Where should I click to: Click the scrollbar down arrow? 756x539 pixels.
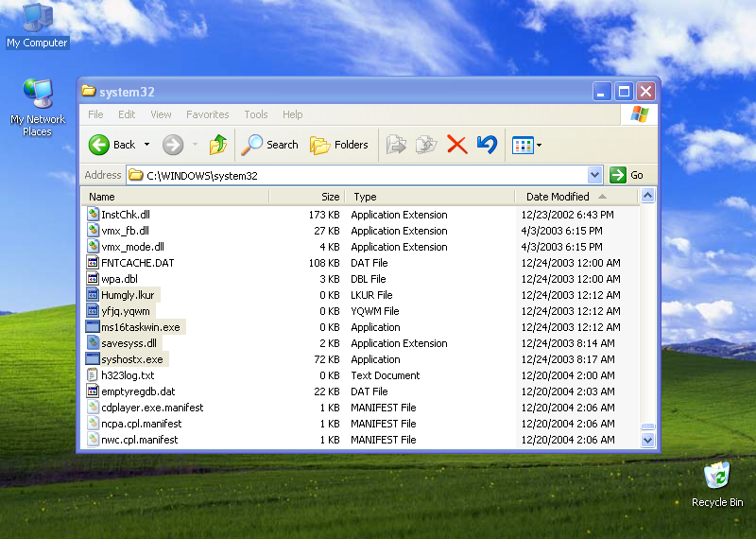coord(647,440)
